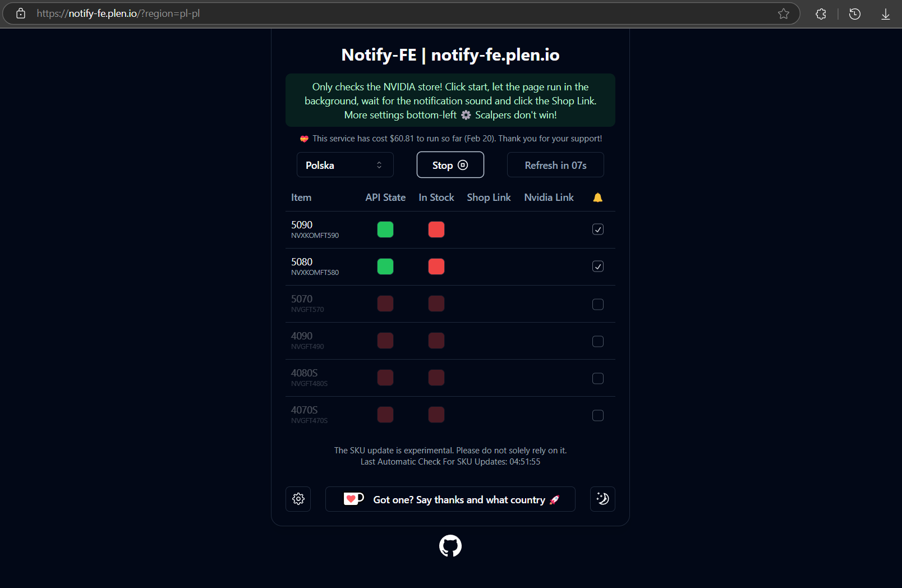Viewport: 902px width, 588px height.
Task: Enable notifications for the 5070
Action: coord(598,304)
